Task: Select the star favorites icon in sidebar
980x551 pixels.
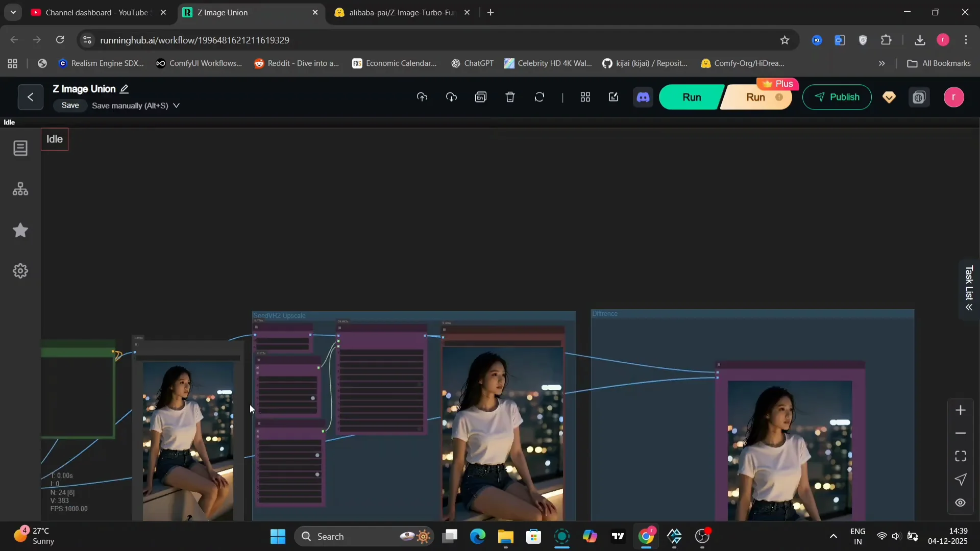Action: click(x=20, y=231)
